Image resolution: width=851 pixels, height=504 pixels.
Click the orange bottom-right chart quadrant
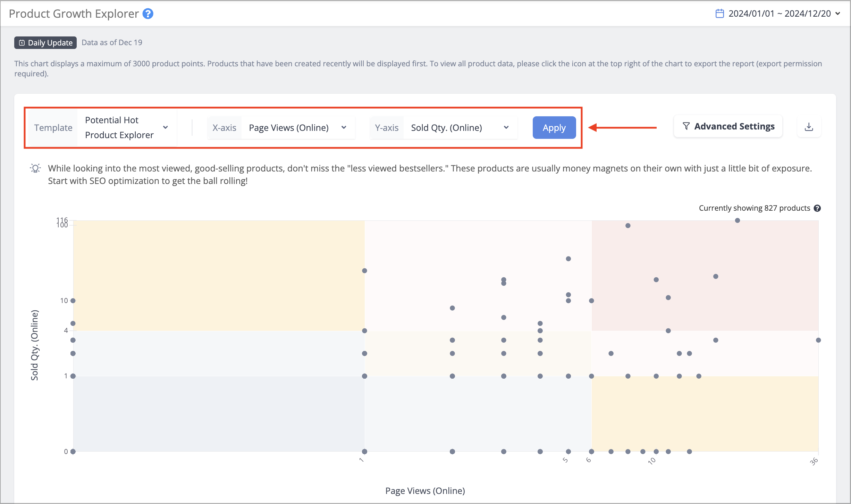[x=705, y=414]
